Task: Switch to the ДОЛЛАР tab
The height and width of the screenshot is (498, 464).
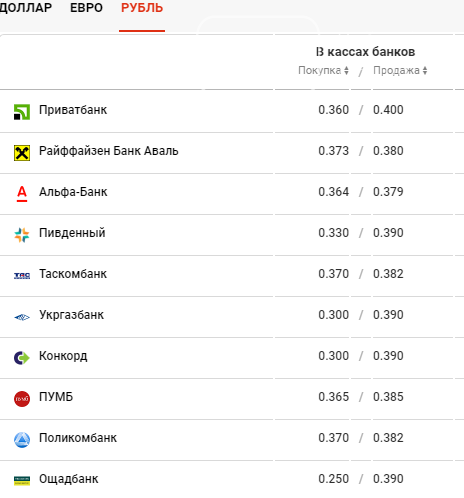Action: click(x=26, y=8)
